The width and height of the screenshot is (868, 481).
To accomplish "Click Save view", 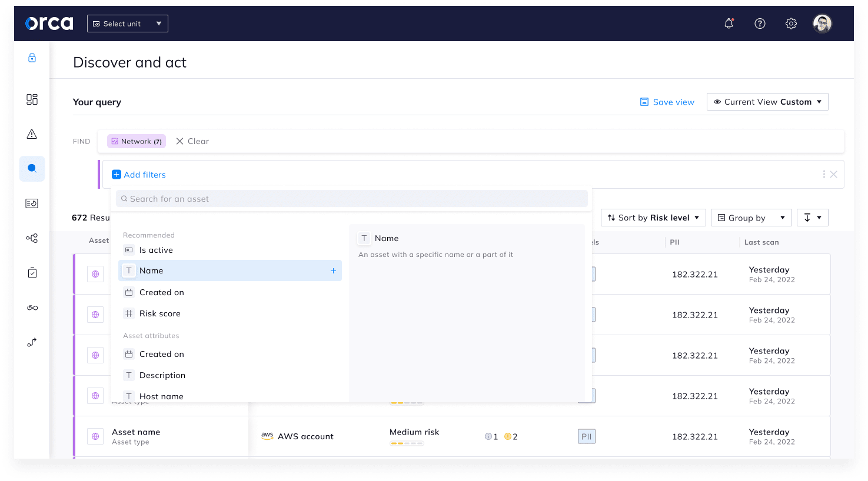I will click(x=667, y=102).
